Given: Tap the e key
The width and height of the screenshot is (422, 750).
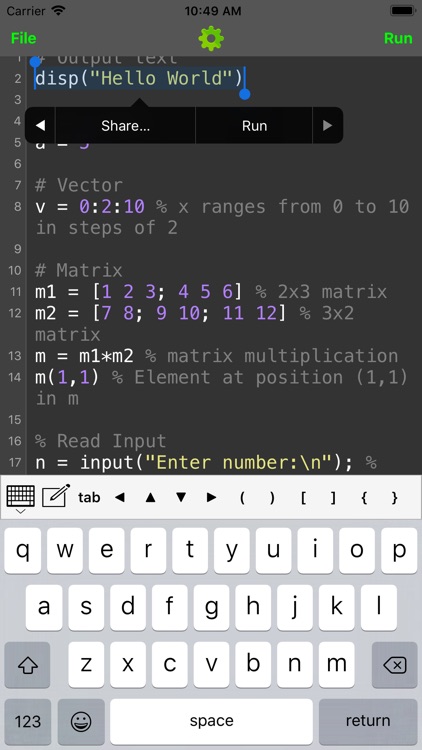Looking at the screenshot, I should click(107, 551).
